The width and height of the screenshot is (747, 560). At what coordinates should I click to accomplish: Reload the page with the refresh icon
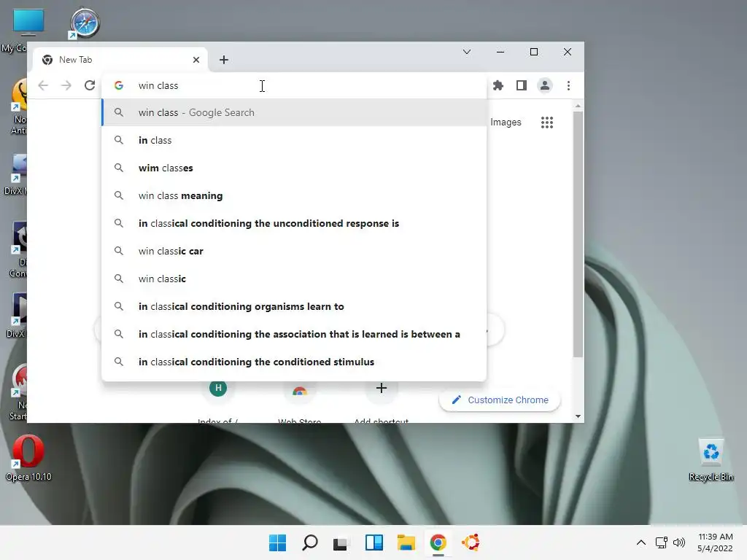tap(90, 86)
